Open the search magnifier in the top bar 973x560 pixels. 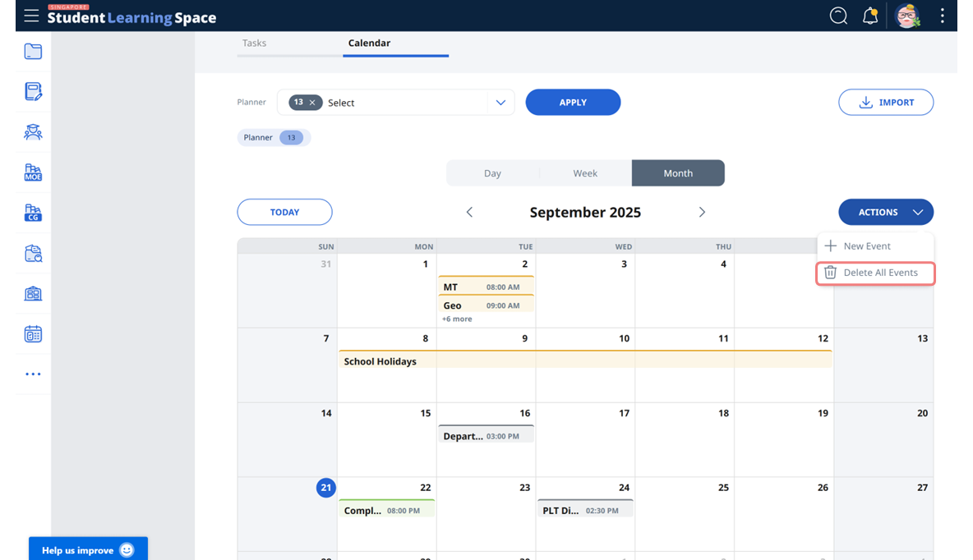coord(838,15)
